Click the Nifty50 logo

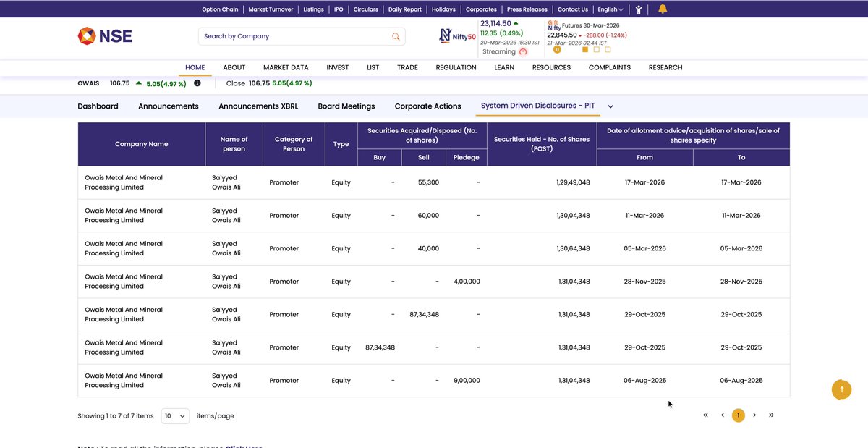[x=458, y=35]
